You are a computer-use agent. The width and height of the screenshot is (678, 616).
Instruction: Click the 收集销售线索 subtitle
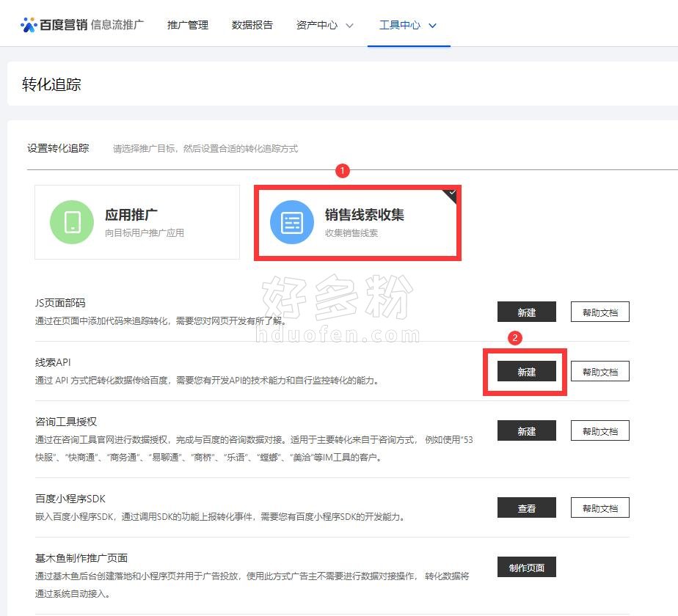[351, 233]
